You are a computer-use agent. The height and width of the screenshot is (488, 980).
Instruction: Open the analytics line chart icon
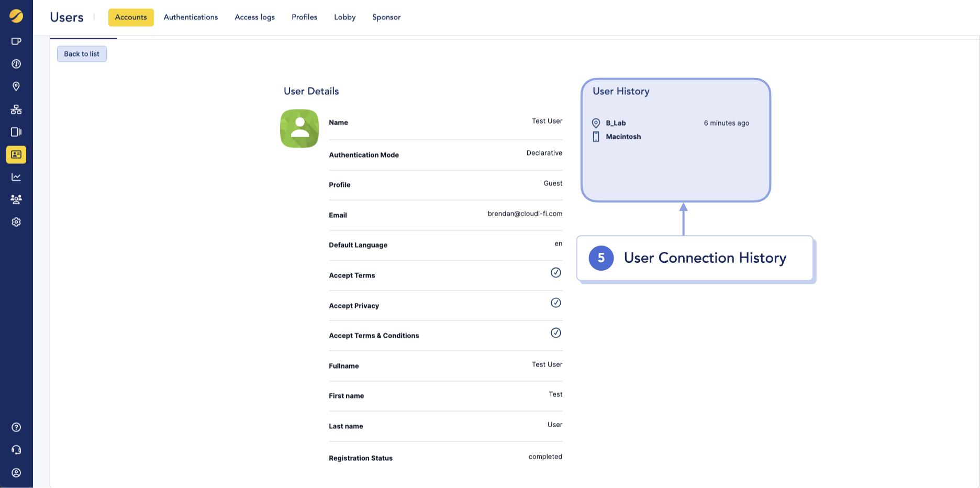(16, 177)
